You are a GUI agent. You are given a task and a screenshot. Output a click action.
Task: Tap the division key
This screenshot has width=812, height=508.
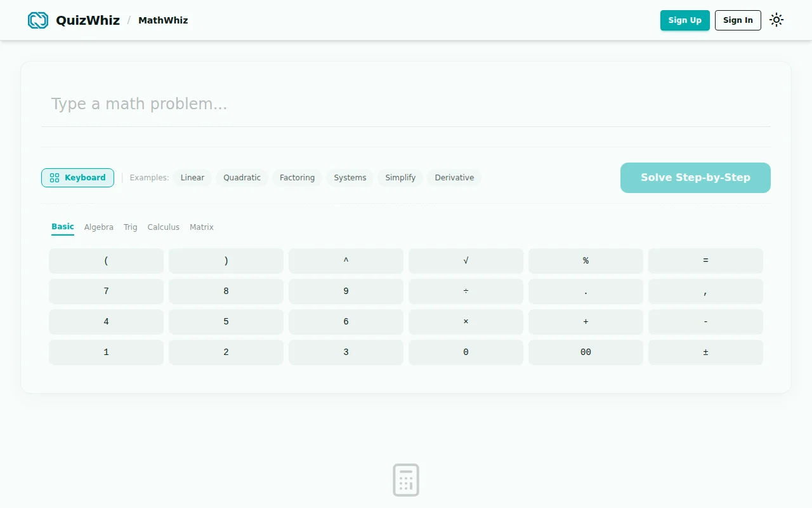[466, 291]
